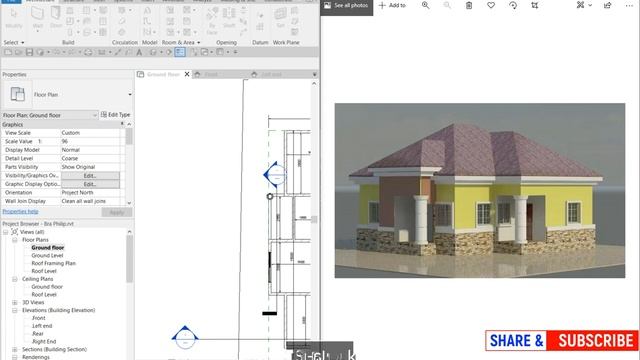Select the Shaft opening tool
640x360 pixels.
click(229, 17)
